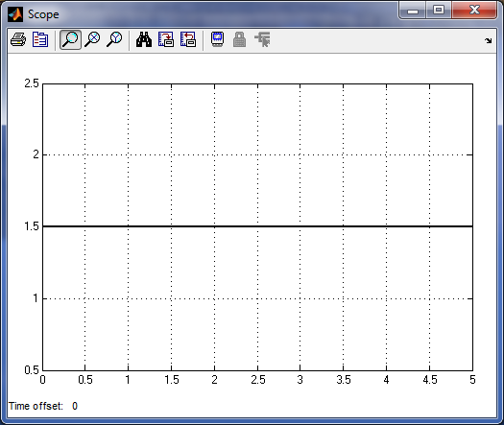Save the current axes settings
The image size is (504, 425).
pos(166,40)
